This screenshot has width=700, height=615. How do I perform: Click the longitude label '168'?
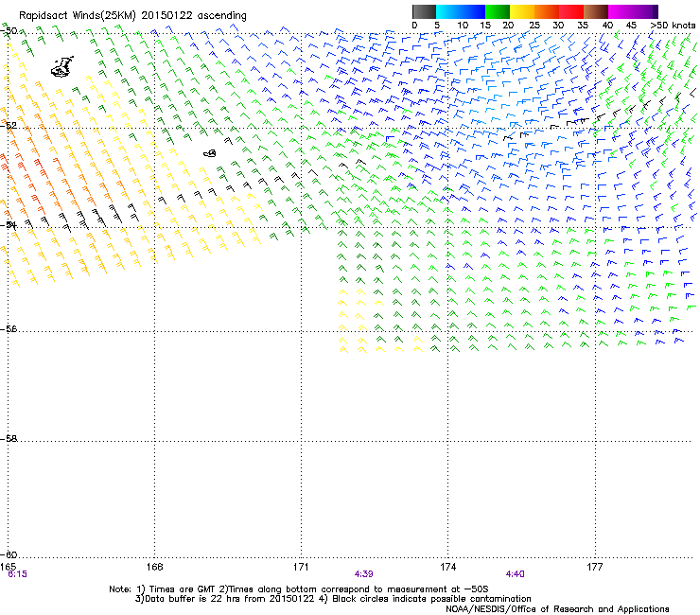tap(154, 567)
